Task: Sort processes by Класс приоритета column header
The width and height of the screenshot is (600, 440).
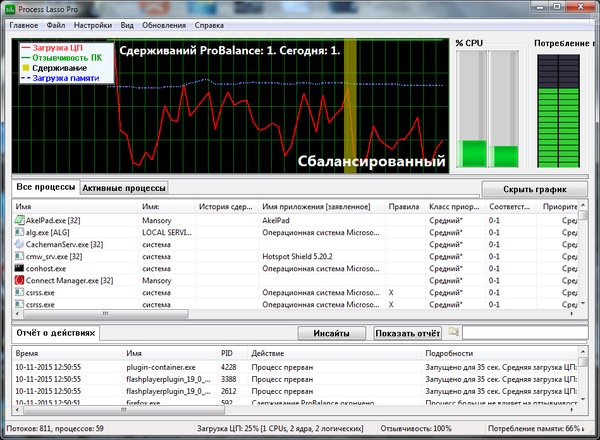Action: 455,206
